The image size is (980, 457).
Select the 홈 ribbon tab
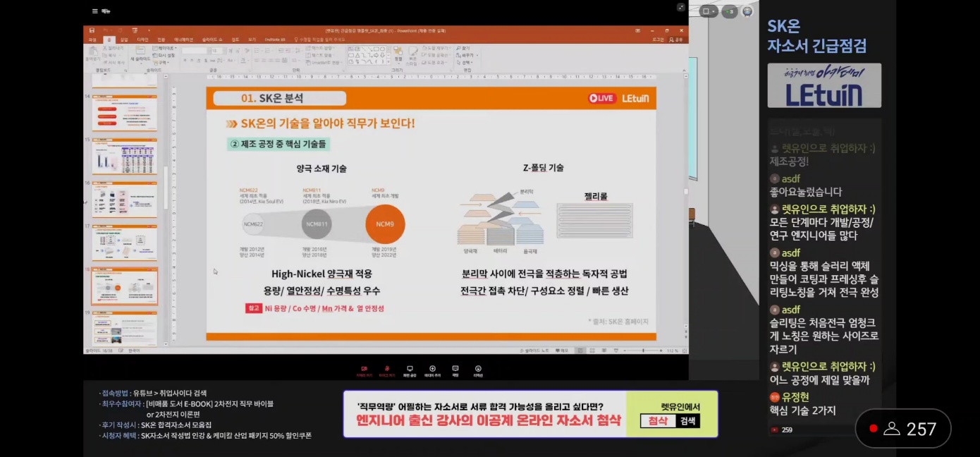click(x=109, y=39)
